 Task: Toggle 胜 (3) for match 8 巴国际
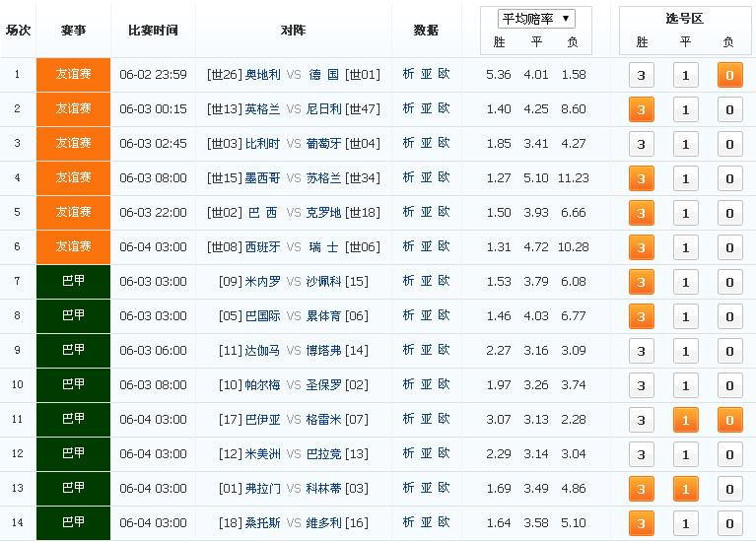pyautogui.click(x=642, y=316)
